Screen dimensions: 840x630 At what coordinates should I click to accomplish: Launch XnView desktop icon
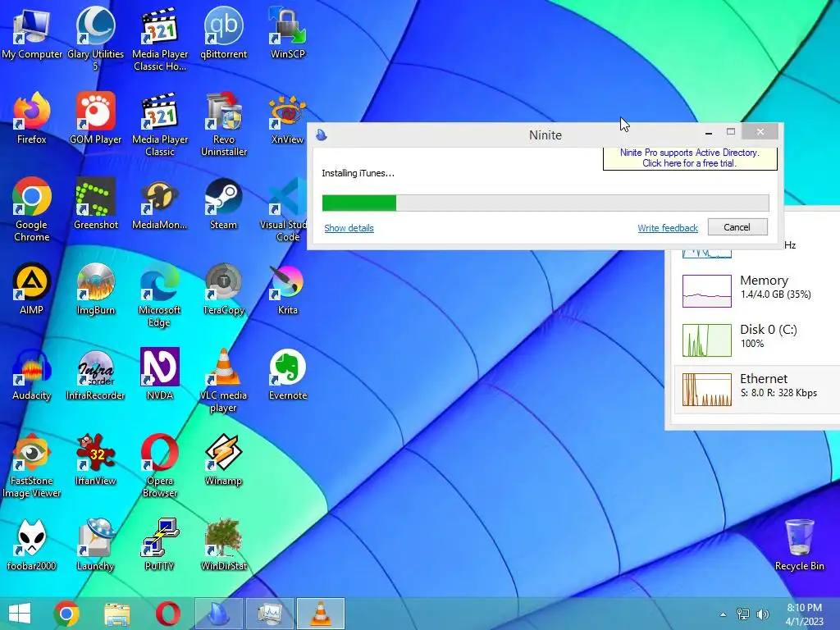[288, 118]
